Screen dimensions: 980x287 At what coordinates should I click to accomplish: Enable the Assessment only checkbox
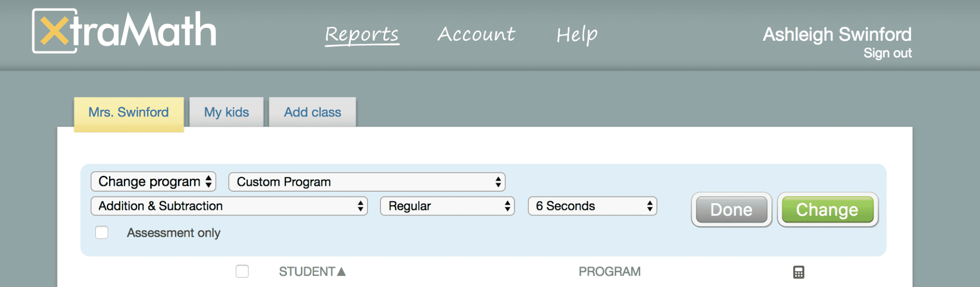click(x=102, y=232)
